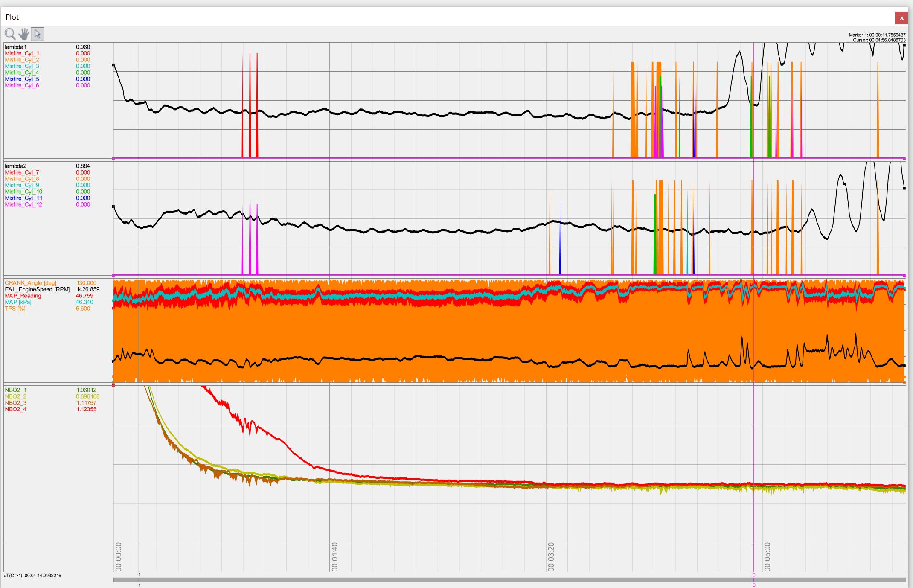Select Misfire_Cyl_9 in the legend
This screenshot has height=588, width=913.
22,185
